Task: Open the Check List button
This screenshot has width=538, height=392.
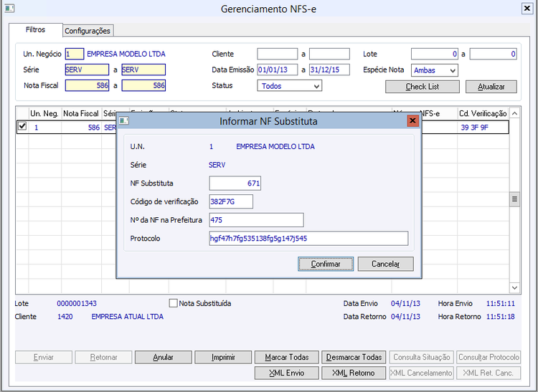Action: 423,87
